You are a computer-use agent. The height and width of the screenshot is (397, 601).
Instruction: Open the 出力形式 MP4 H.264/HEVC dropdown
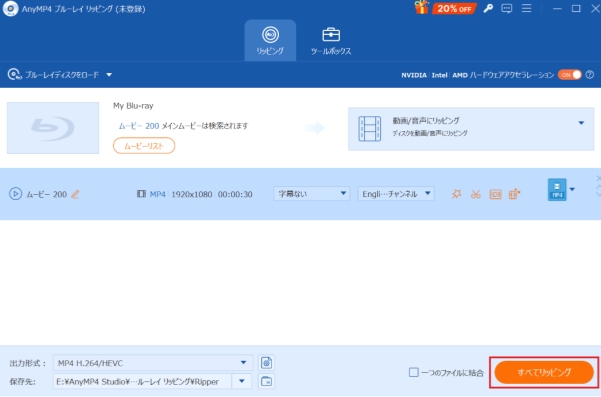click(x=153, y=363)
